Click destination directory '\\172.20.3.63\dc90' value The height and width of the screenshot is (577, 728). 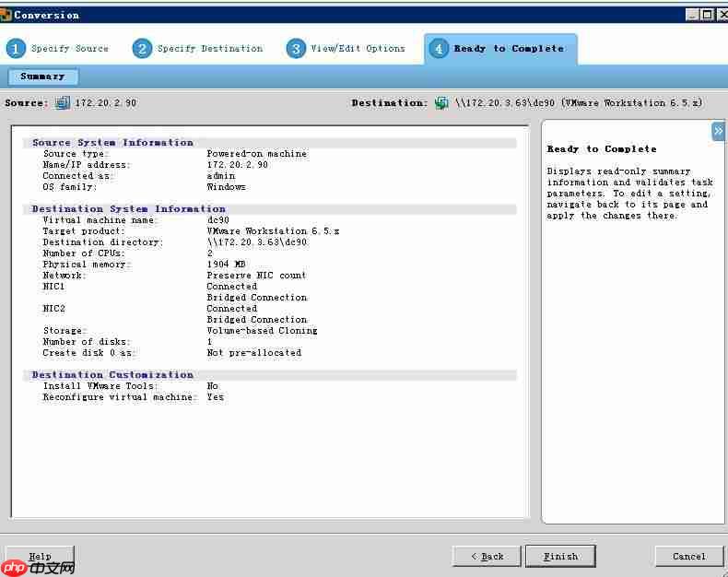click(257, 242)
